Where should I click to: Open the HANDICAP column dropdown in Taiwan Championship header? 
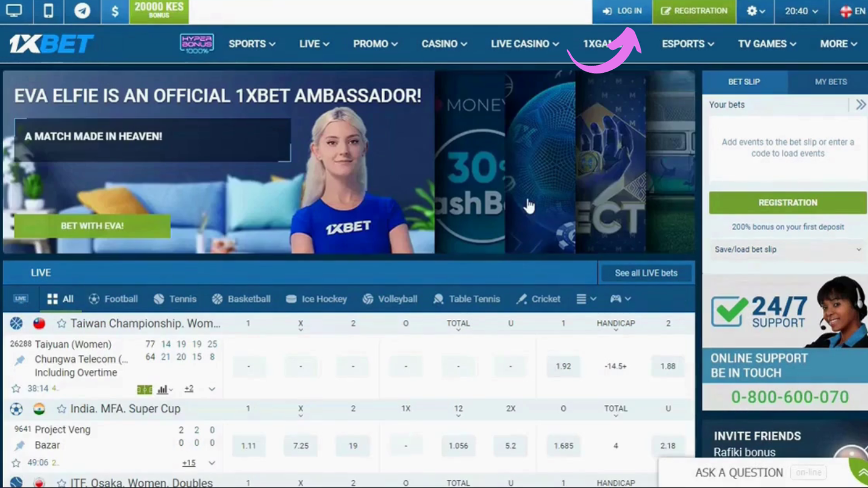pyautogui.click(x=615, y=325)
